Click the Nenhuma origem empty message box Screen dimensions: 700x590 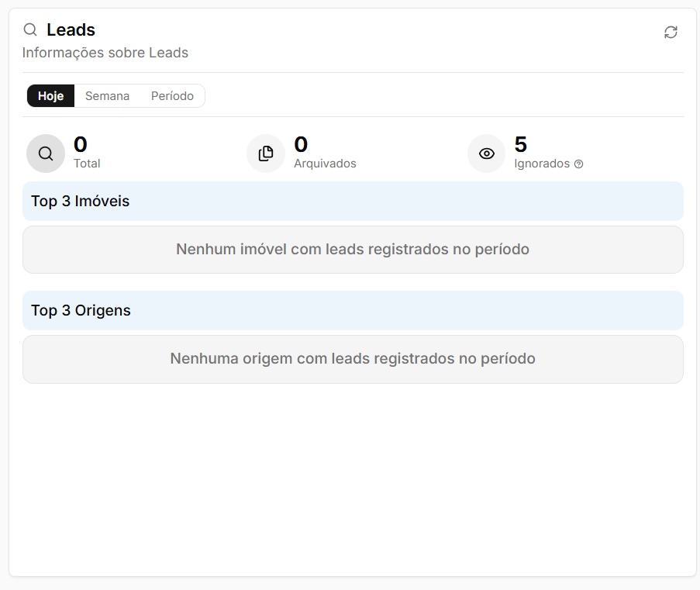(353, 359)
